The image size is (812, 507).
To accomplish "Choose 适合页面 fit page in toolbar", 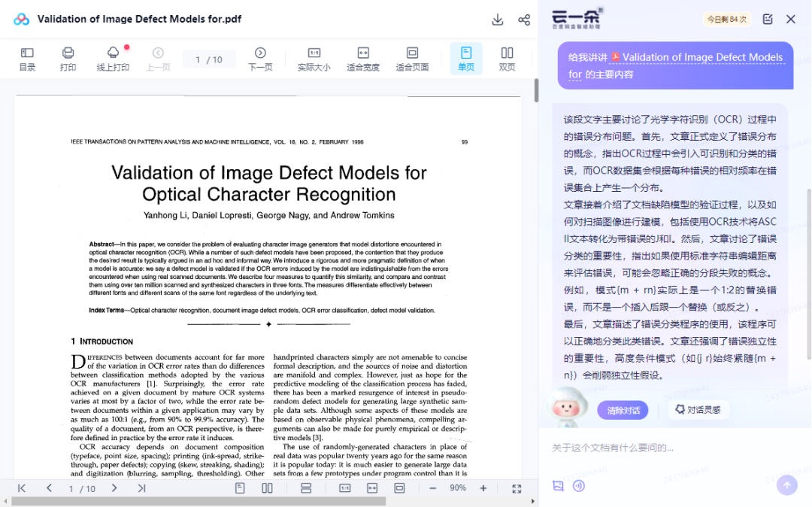I will (412, 59).
